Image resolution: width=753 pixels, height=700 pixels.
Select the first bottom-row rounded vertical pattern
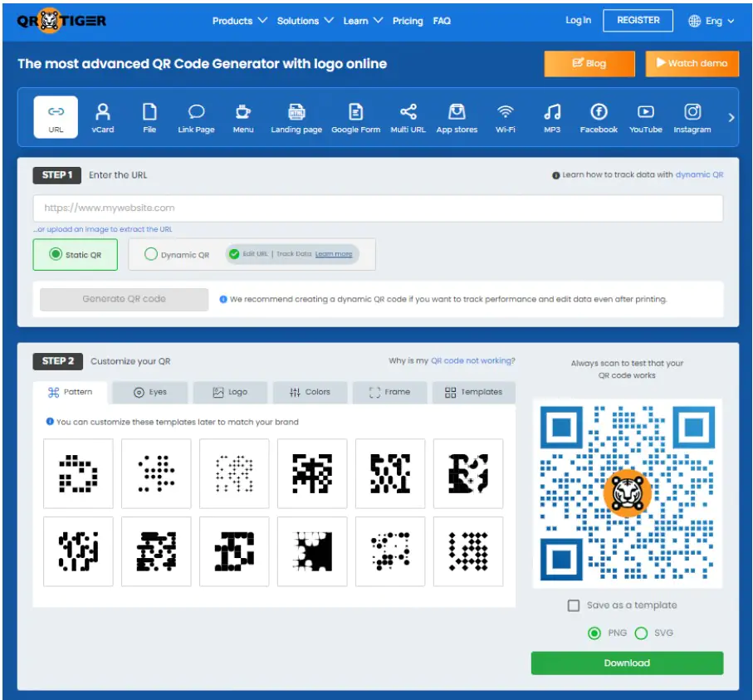[78, 551]
